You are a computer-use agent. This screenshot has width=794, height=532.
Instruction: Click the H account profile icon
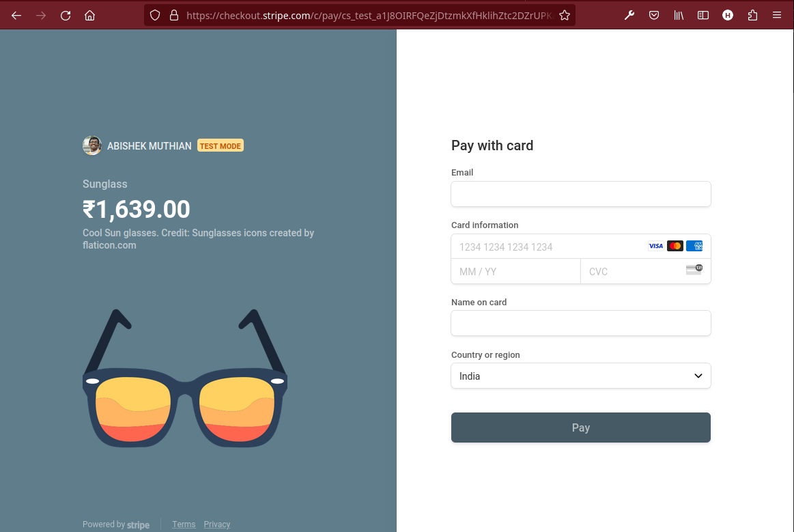click(728, 14)
